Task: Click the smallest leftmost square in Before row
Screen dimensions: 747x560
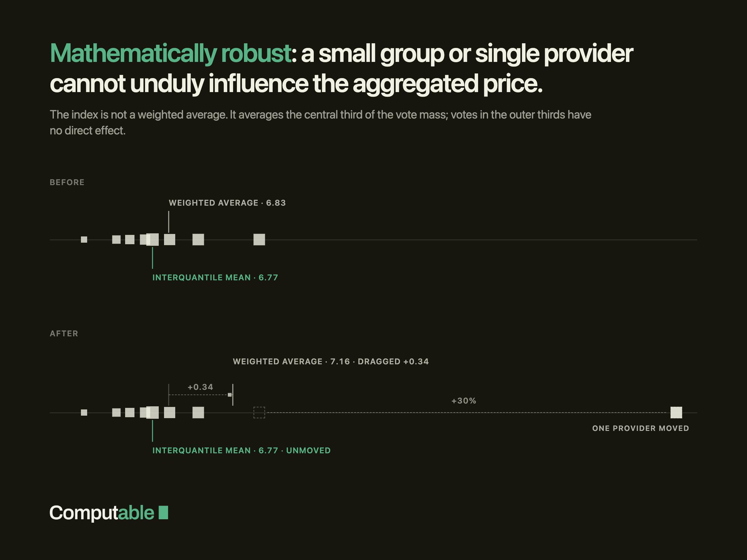Action: point(84,240)
